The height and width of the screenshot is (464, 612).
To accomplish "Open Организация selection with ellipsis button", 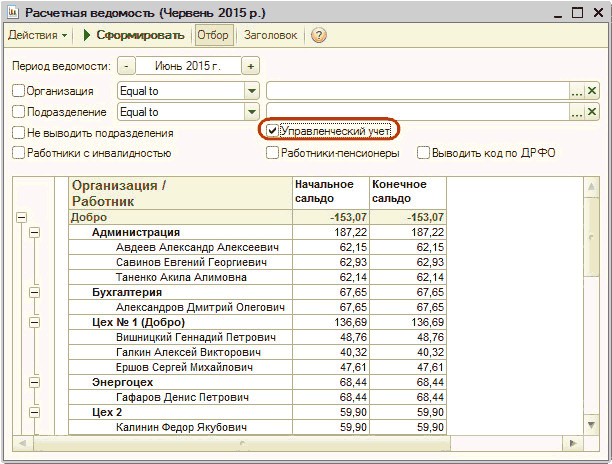I will tap(576, 91).
